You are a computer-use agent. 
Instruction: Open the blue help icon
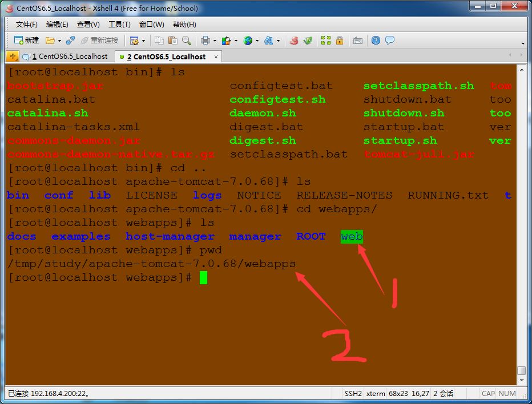pyautogui.click(x=376, y=41)
